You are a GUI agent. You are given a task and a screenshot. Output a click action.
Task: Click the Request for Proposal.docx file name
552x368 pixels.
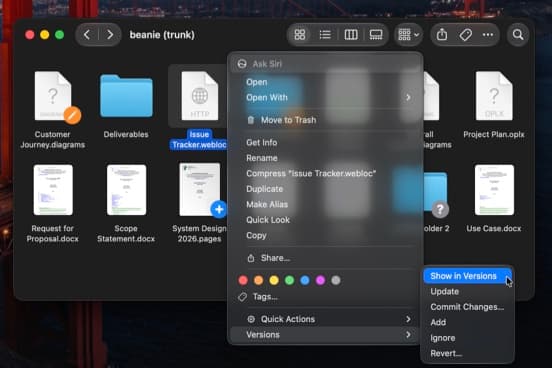[x=52, y=233]
